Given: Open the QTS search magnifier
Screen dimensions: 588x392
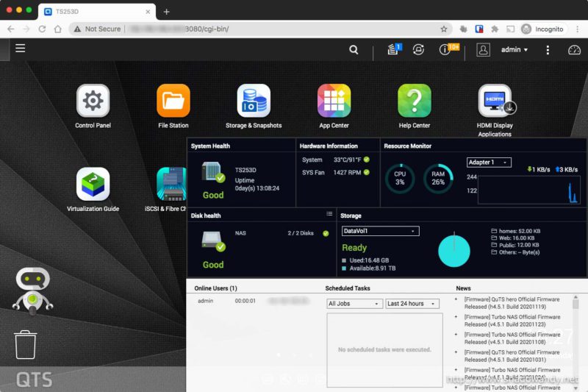Looking at the screenshot, I should click(354, 50).
